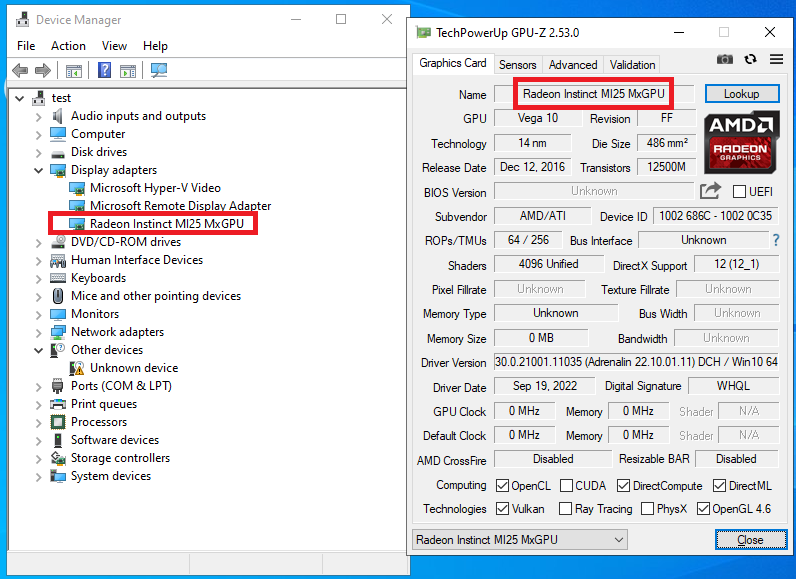Click the Driver Date 'Sep 19, 2022' field

click(x=545, y=386)
